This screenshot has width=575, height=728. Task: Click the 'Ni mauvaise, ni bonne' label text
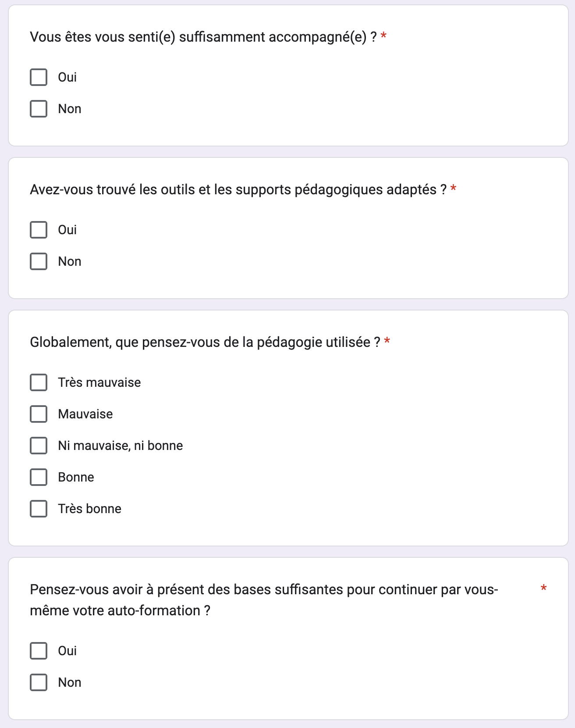point(121,446)
